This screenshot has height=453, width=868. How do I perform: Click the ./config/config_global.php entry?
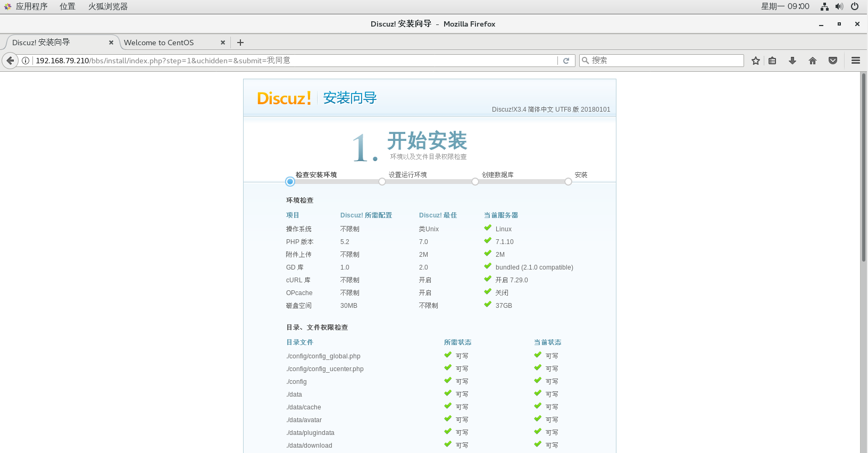[x=323, y=356]
